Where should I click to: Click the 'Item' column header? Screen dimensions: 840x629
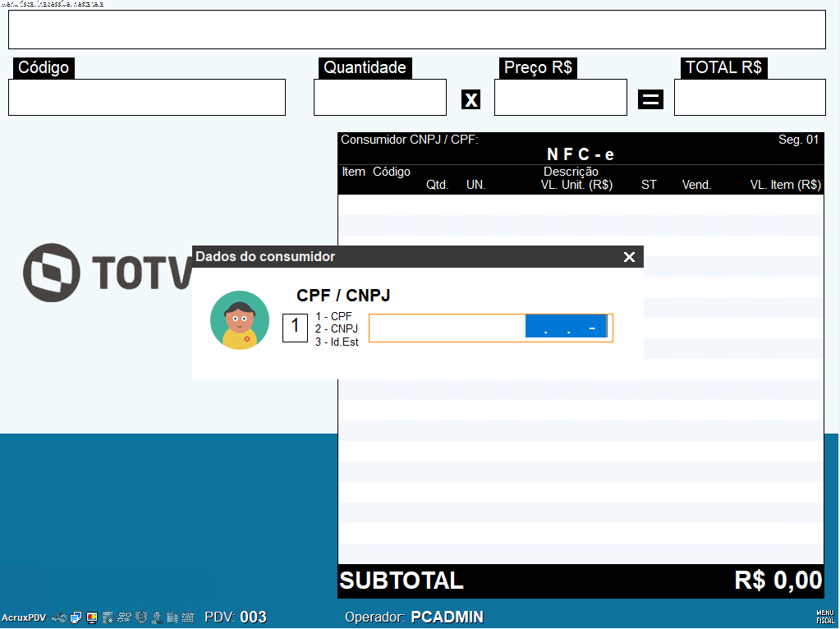pyautogui.click(x=354, y=172)
